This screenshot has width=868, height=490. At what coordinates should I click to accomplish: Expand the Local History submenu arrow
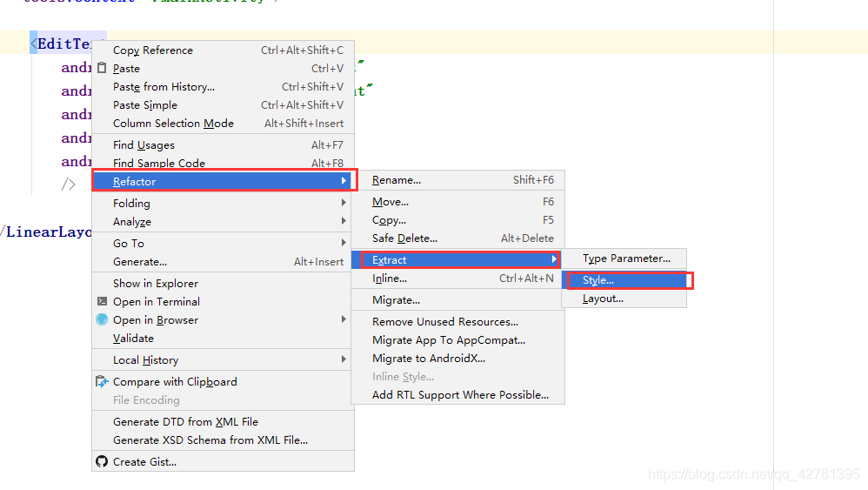[x=344, y=359]
